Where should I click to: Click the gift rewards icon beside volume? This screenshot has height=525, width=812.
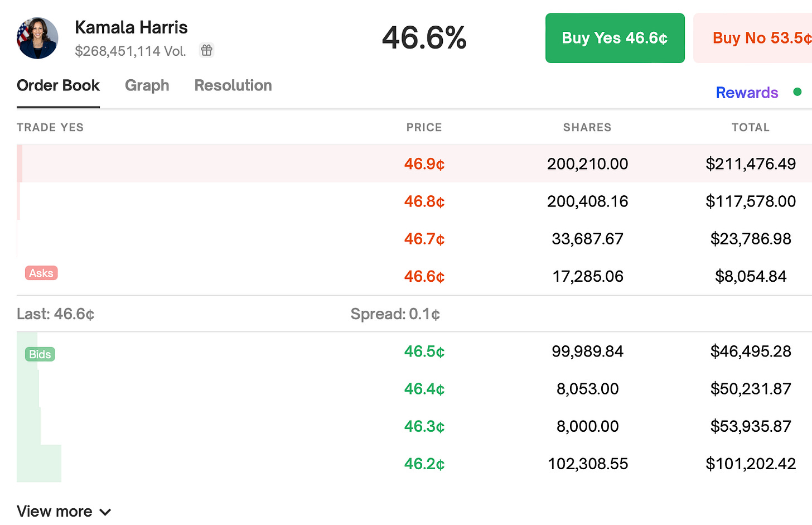(207, 50)
